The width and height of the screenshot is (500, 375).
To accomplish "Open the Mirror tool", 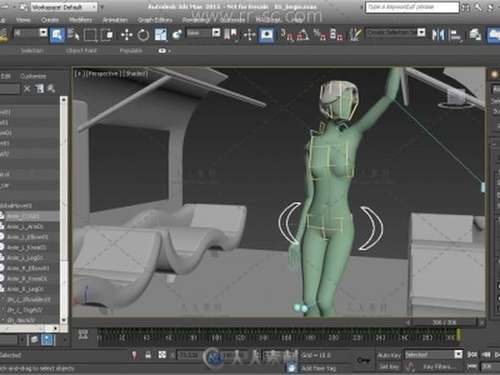I will pos(438,35).
